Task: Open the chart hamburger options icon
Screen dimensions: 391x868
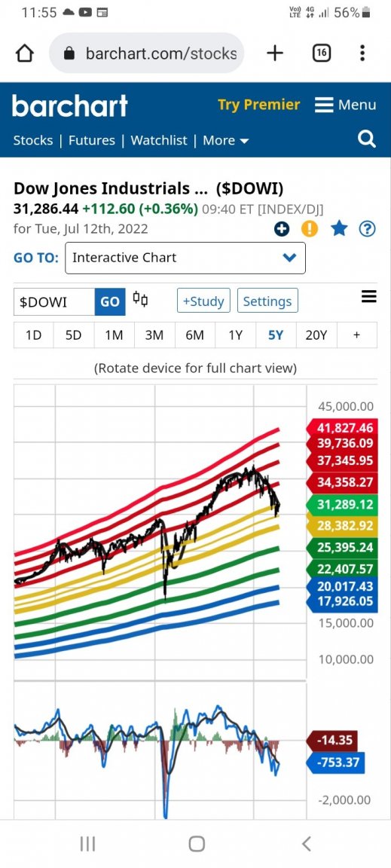Action: point(369,297)
